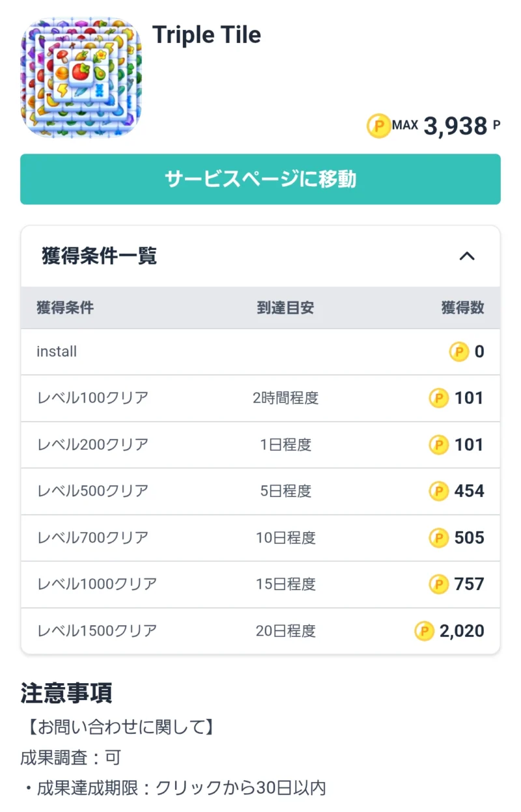Collapse the 獲得条件一覧 section chevron
The image size is (521, 812).
pos(467,257)
